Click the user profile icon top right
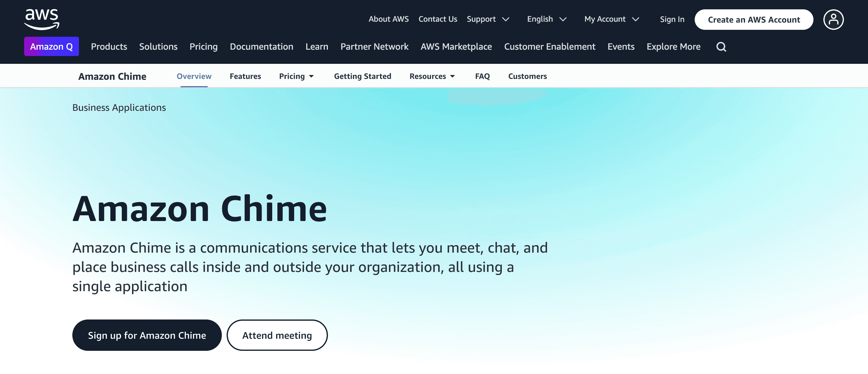 (833, 20)
